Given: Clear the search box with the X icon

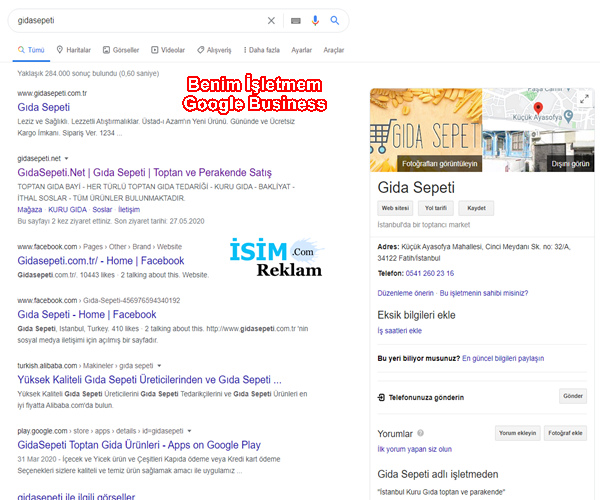Looking at the screenshot, I should [271, 21].
